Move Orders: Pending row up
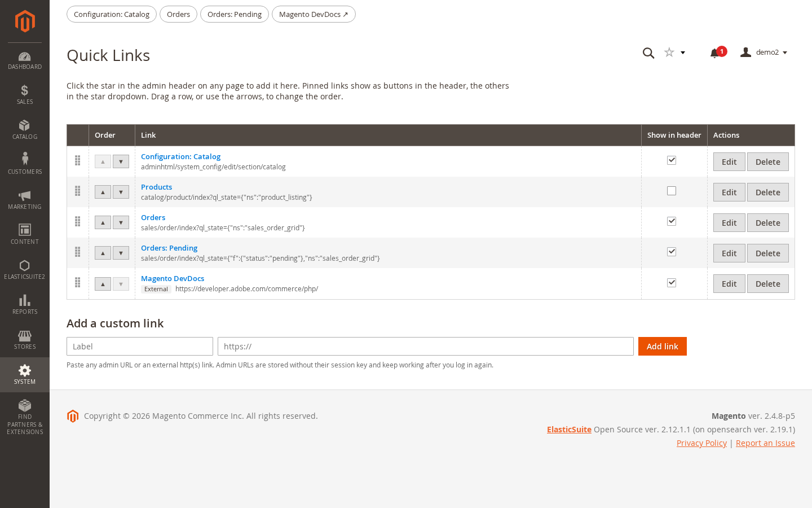Screen dimensions: 812x508 tap(103, 253)
